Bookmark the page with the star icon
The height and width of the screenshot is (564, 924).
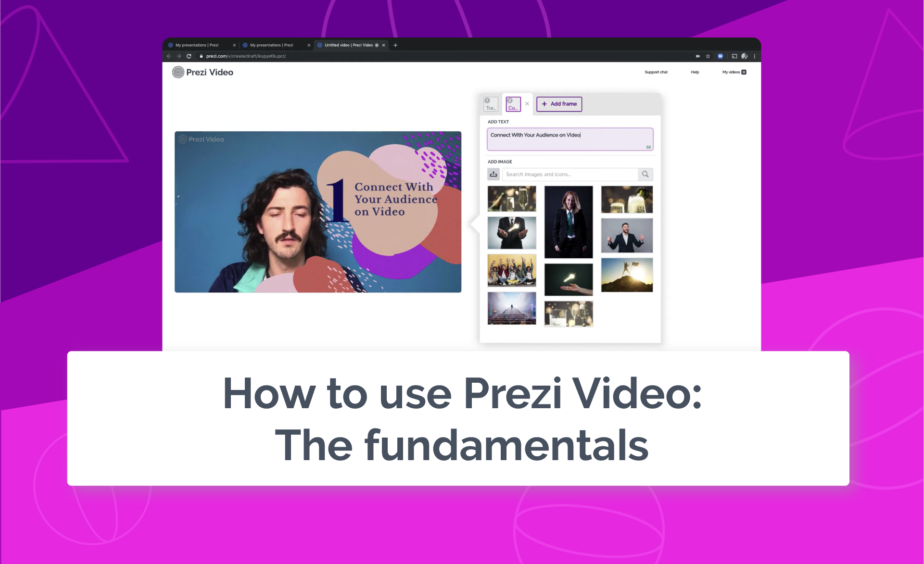708,56
